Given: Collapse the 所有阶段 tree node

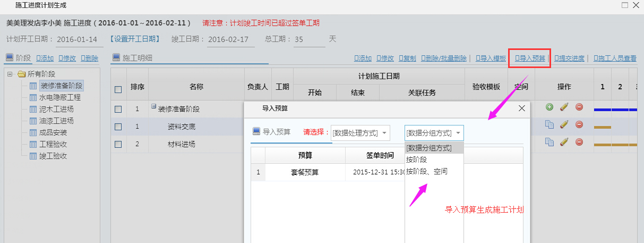Looking at the screenshot, I should pos(10,74).
